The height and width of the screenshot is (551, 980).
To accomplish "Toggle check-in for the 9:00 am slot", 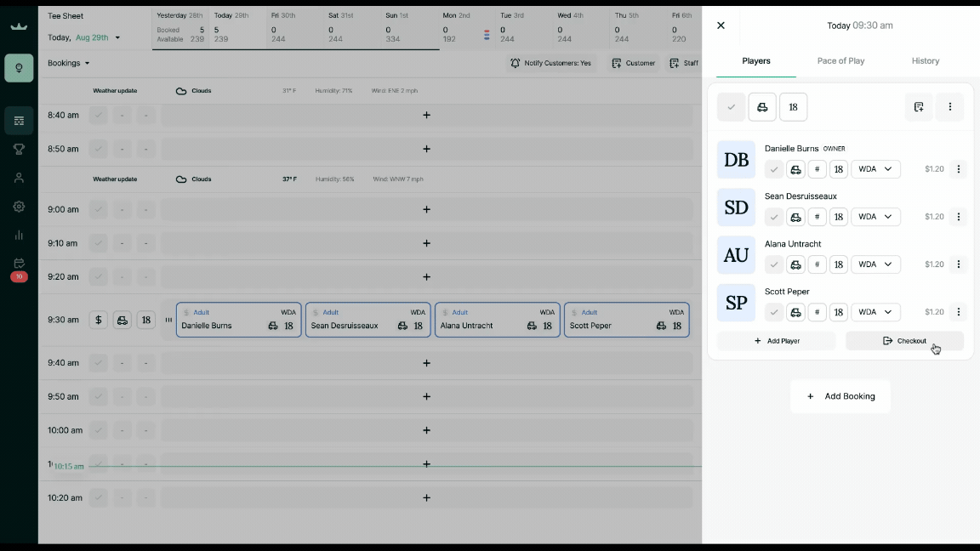I will point(99,209).
